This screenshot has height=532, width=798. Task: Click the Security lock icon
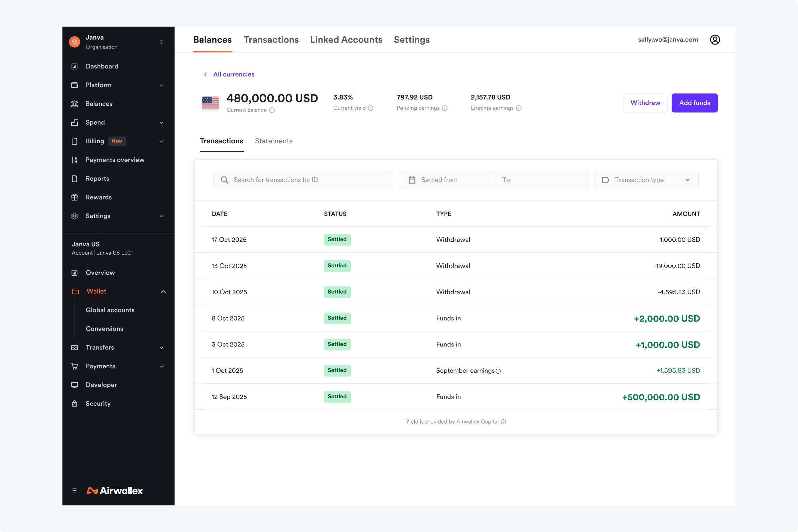pyautogui.click(x=75, y=403)
